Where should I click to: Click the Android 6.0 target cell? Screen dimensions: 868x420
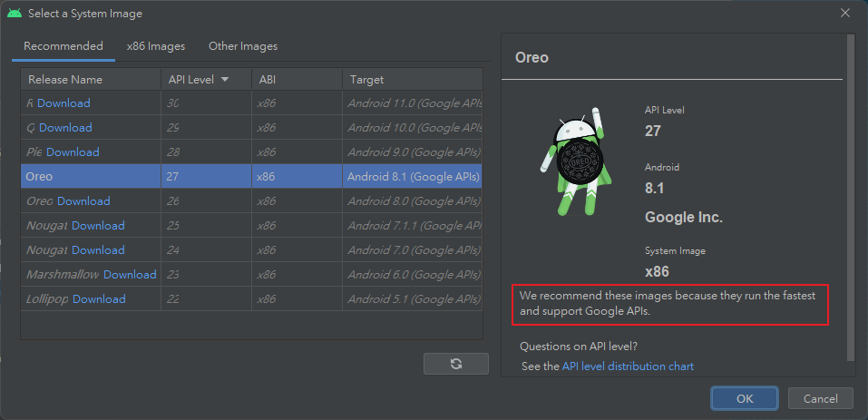point(414,275)
